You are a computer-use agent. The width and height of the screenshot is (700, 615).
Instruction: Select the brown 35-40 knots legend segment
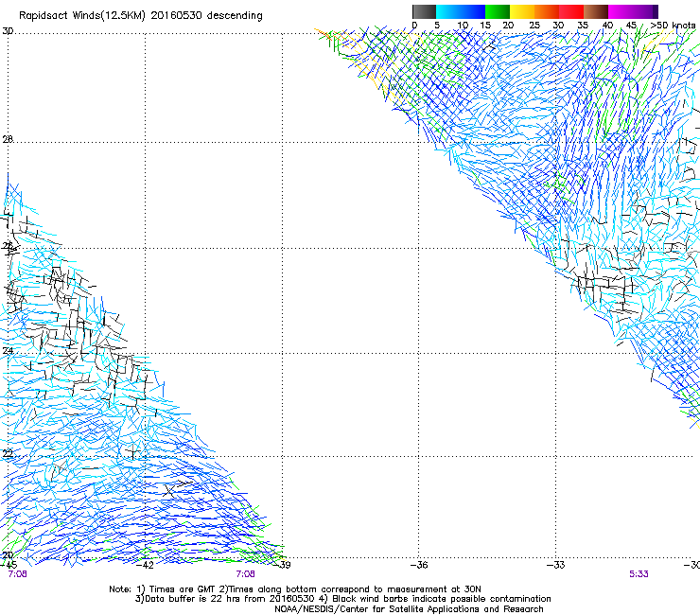click(596, 11)
